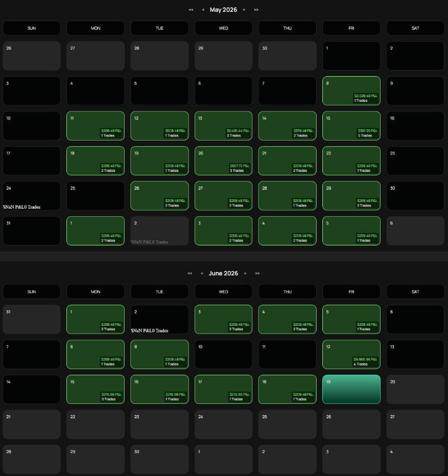448x476 pixels.
Task: Select the empty May 23 cell
Action: pyautogui.click(x=415, y=161)
